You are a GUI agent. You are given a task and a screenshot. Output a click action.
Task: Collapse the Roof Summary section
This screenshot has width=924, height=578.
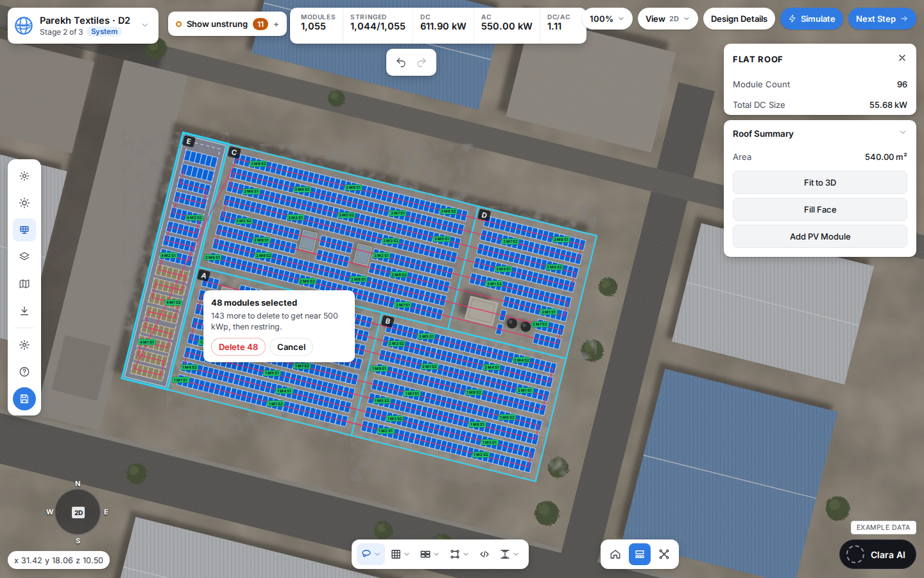(x=903, y=133)
